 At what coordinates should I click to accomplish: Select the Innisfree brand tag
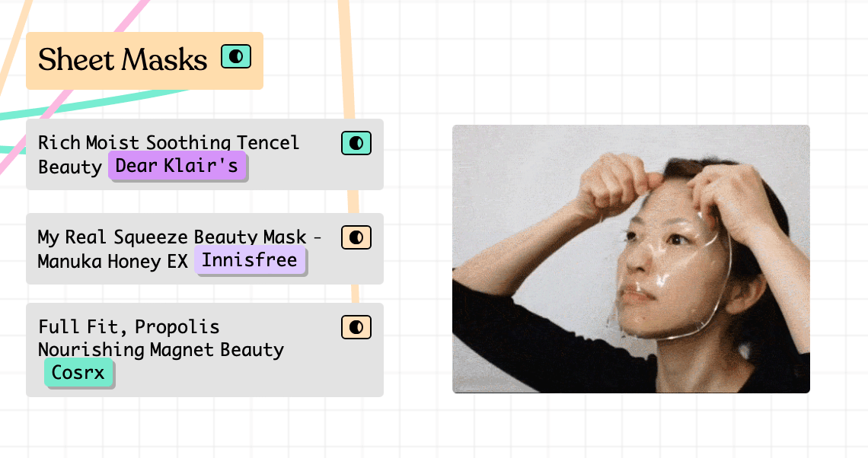coord(250,261)
